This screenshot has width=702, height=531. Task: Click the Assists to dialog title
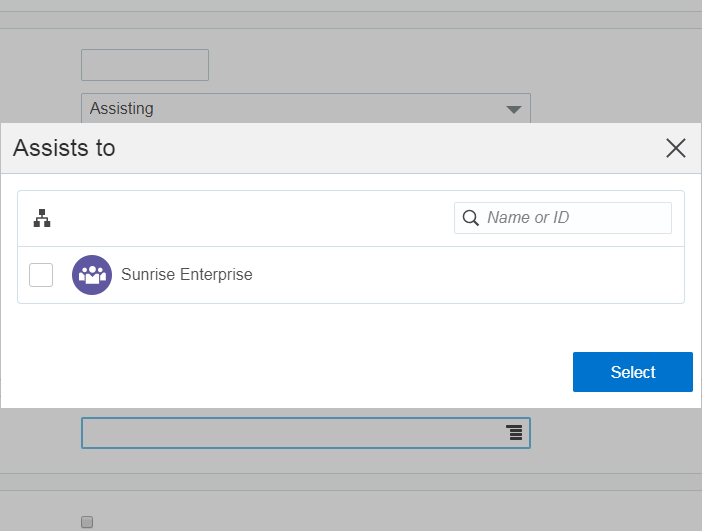(64, 149)
